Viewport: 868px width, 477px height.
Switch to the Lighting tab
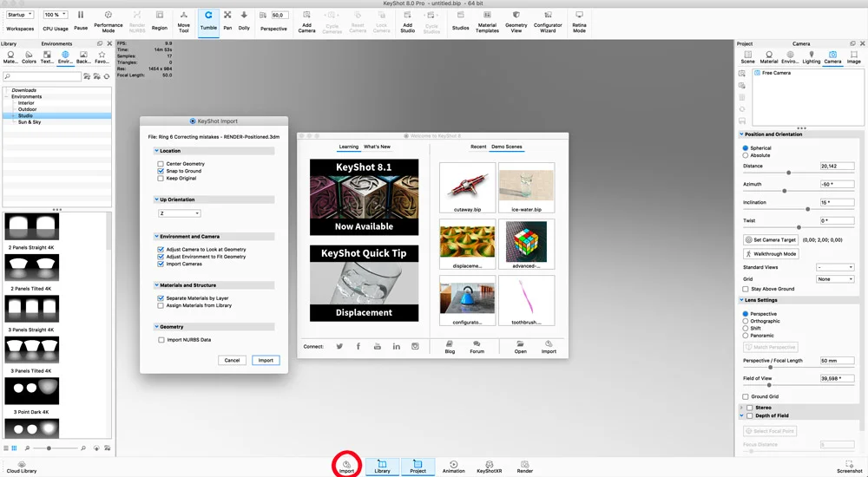(811, 57)
